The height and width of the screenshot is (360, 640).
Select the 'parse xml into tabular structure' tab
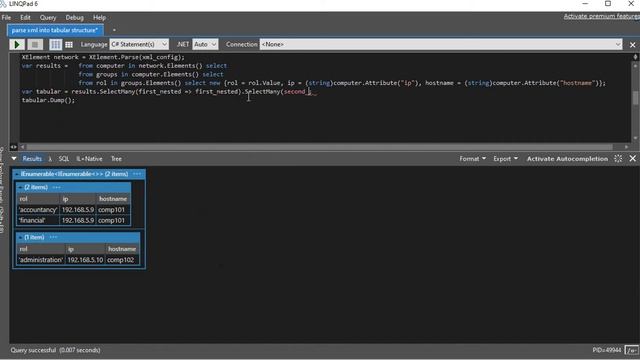point(55,30)
